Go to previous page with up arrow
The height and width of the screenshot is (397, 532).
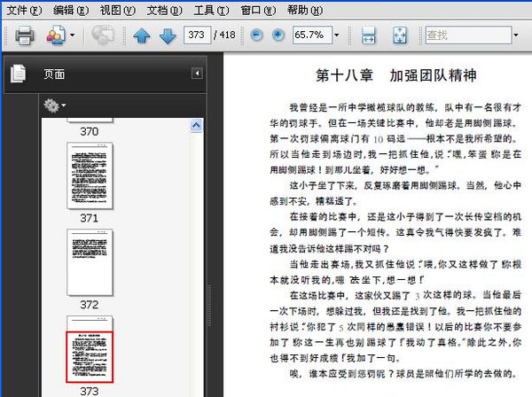click(142, 35)
